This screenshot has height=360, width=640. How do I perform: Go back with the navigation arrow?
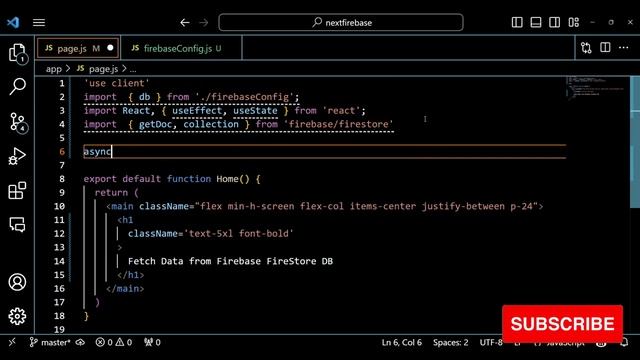185,22
